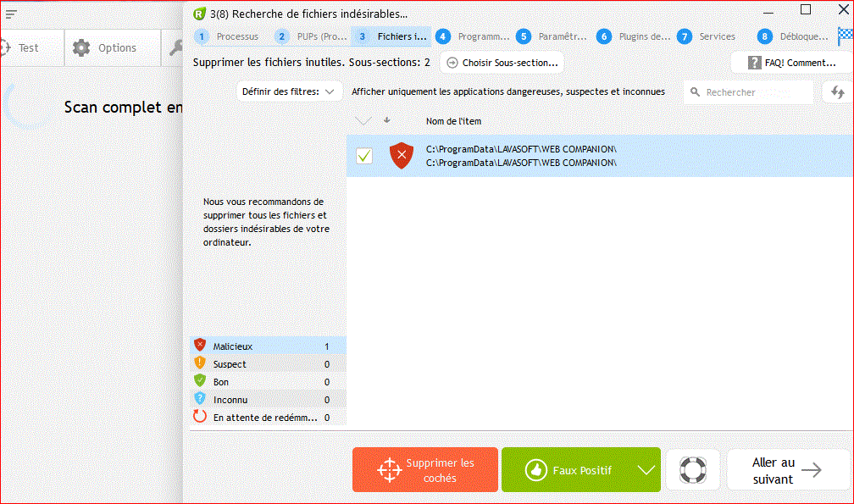This screenshot has width=854, height=504.
Task: Open the hamburger menu in background window
Action: pyautogui.click(x=12, y=14)
